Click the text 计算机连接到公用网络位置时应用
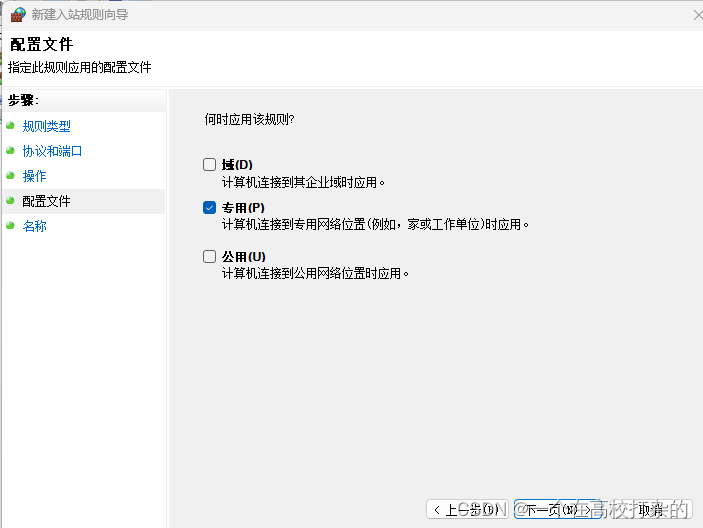Screen dimensions: 703x528 click(x=315, y=273)
